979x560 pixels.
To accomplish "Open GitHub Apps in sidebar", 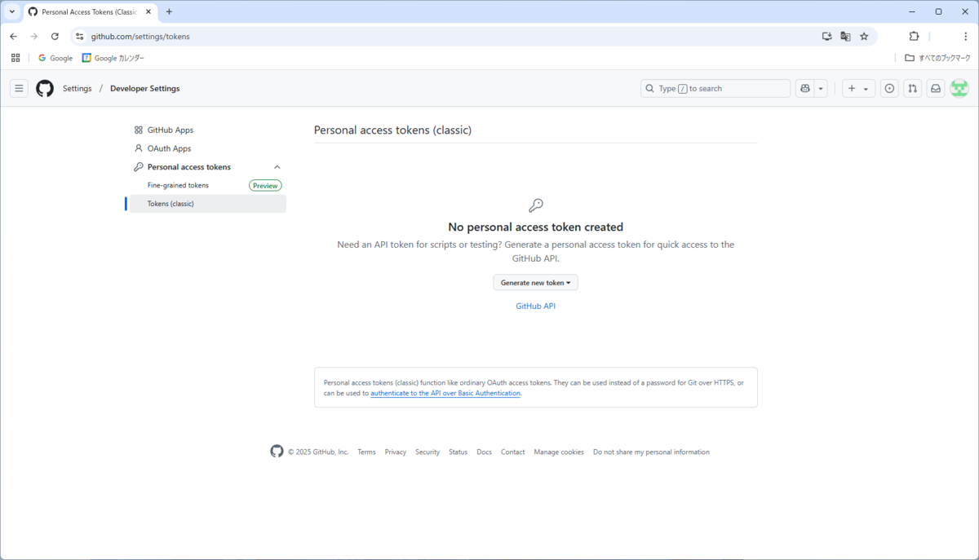I will tap(171, 130).
